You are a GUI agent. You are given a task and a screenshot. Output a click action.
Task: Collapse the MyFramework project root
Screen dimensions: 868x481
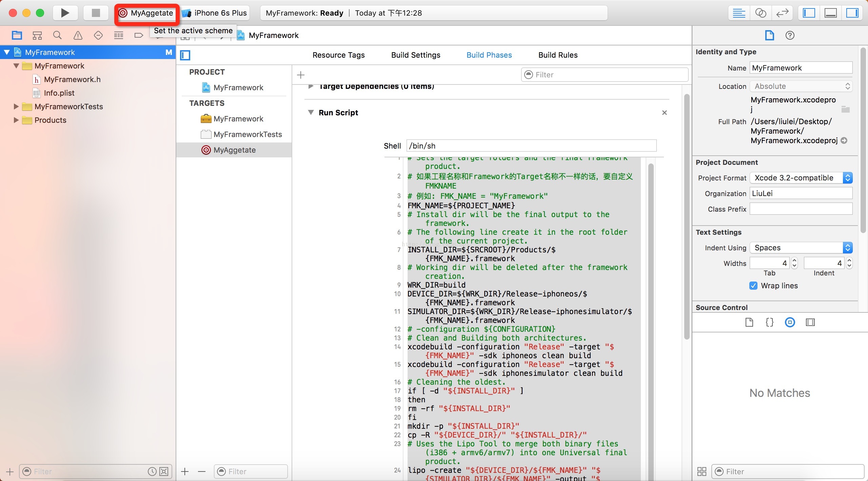pyautogui.click(x=7, y=52)
